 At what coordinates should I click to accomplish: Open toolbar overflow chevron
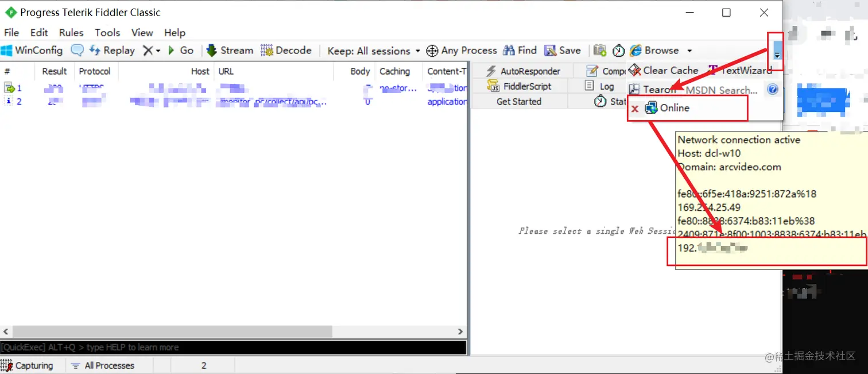(x=777, y=55)
